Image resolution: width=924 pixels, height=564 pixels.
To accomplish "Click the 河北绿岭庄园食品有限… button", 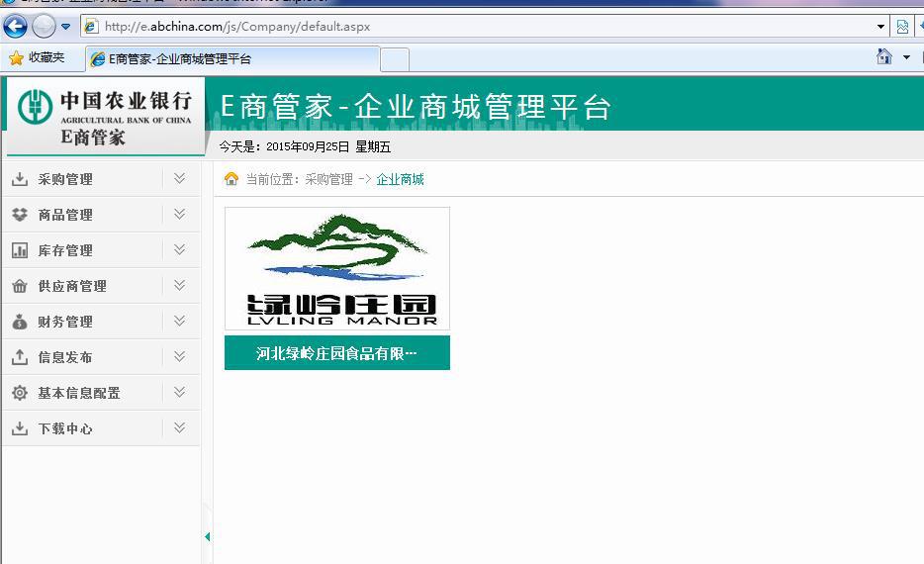I will coord(337,353).
